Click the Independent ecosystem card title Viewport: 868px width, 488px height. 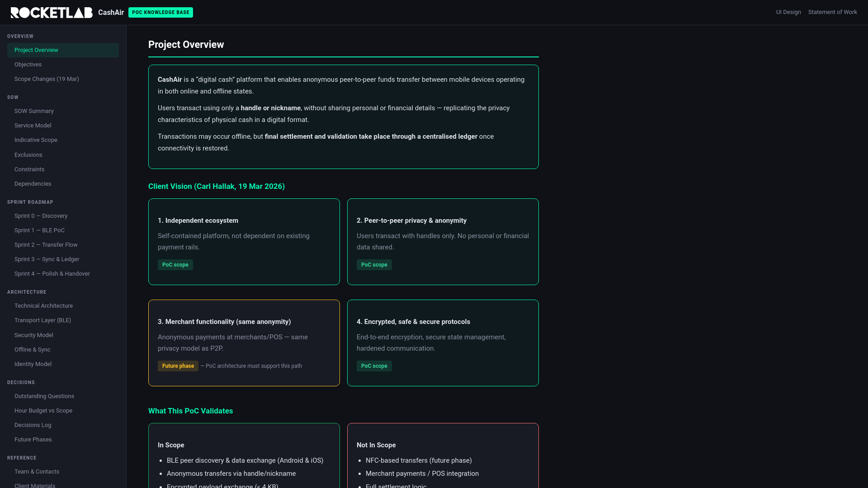pos(198,221)
